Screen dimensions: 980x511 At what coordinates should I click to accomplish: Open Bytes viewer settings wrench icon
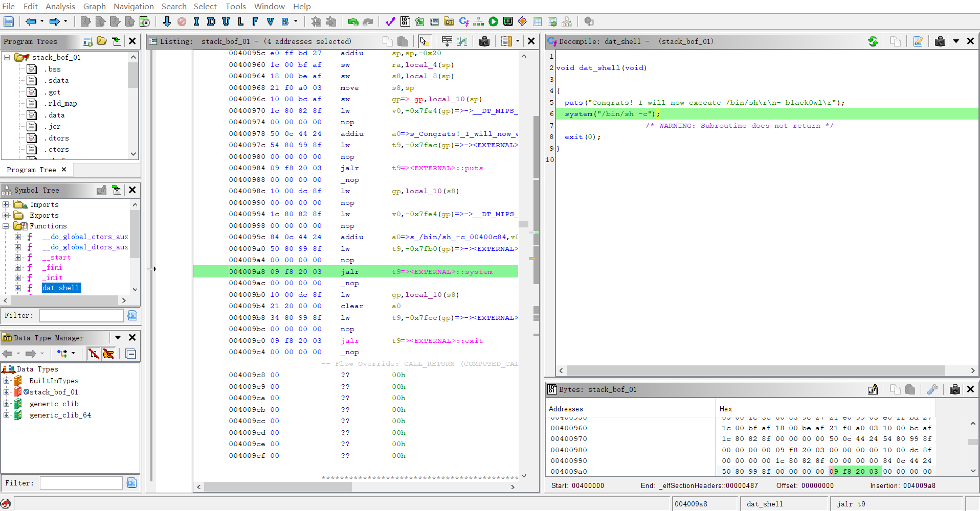pyautogui.click(x=932, y=389)
